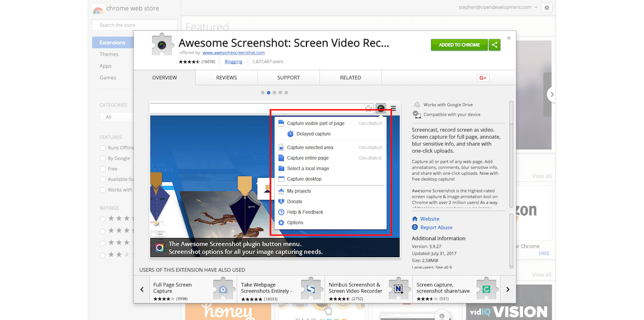Select Extensions in the store sidebar
The image size is (644, 320).
pyautogui.click(x=113, y=43)
